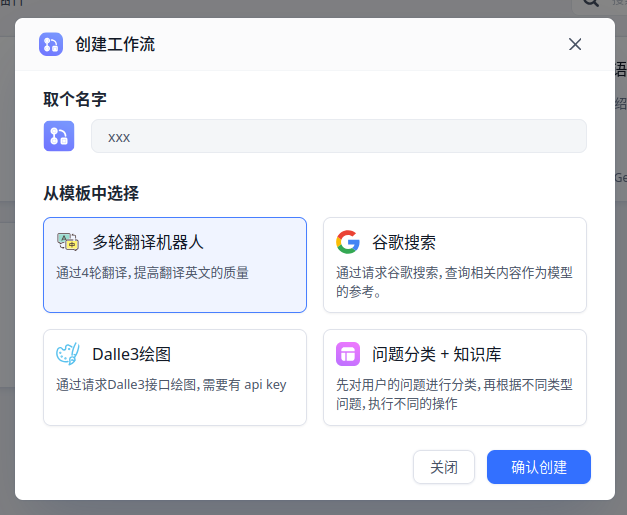The image size is (627, 515).
Task: Click the workflow icon in dialog header
Action: (51, 44)
